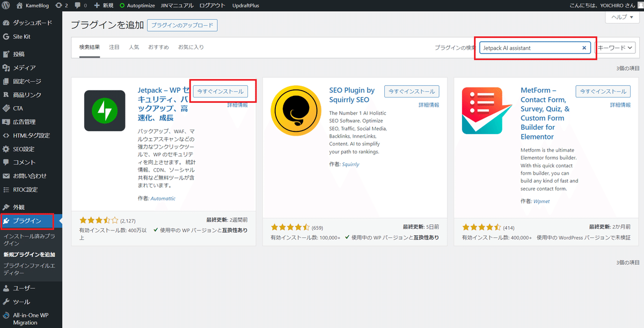Open メディア library in the sidebar
Screen dimensions: 644x328
coord(31,68)
